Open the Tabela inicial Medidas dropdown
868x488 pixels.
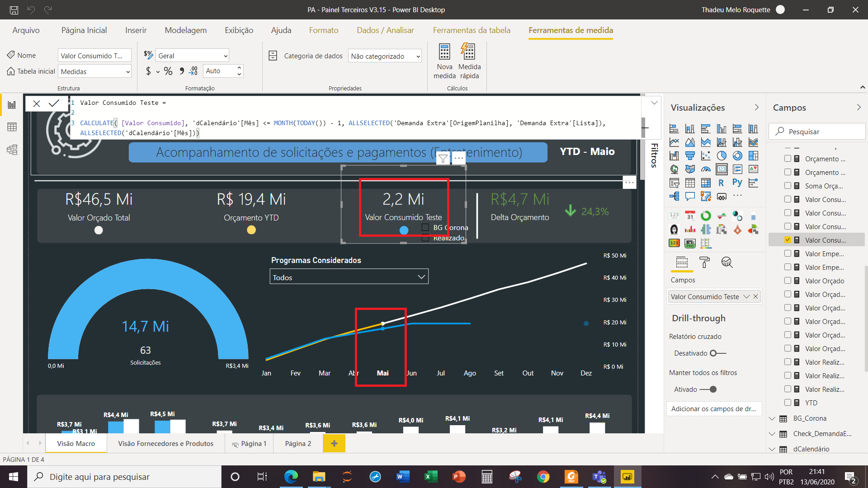tap(94, 71)
